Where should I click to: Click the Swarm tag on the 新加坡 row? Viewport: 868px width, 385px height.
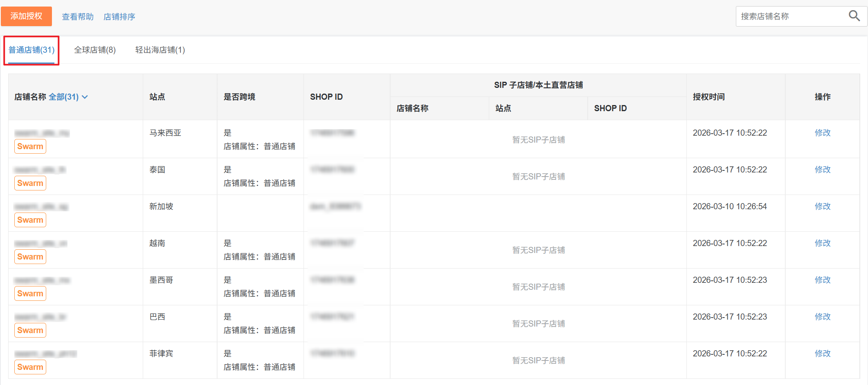(30, 220)
